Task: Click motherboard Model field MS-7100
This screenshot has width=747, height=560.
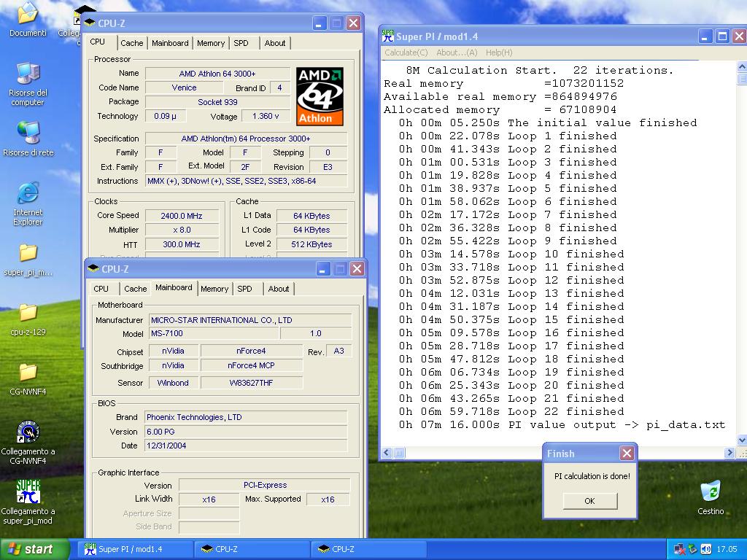Action: [x=214, y=333]
